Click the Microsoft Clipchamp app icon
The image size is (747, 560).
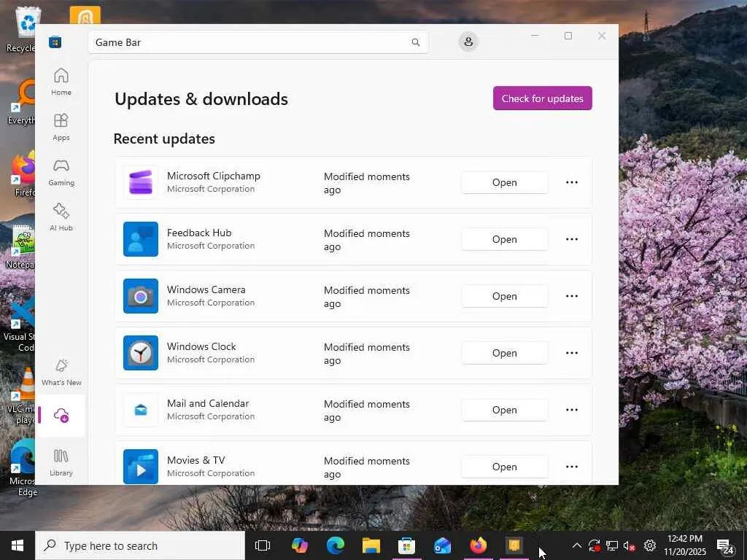point(141,182)
